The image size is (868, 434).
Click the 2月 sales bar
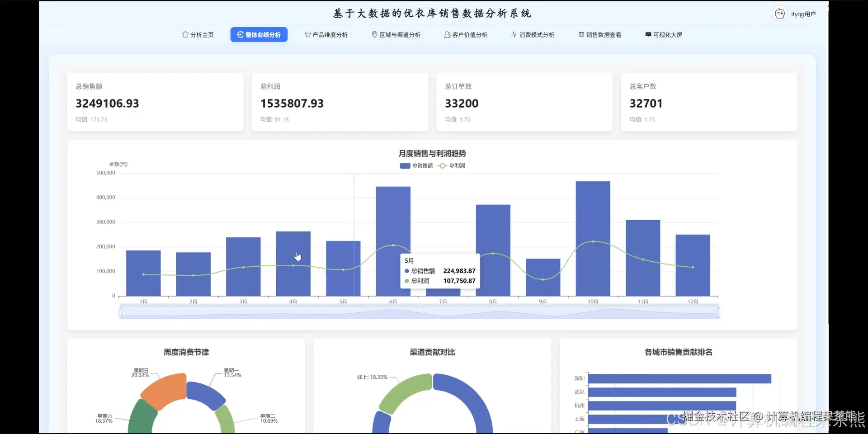click(193, 274)
